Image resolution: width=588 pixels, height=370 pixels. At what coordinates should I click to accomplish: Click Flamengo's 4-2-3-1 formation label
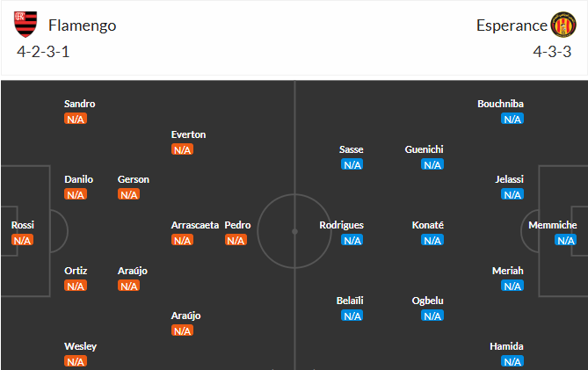(43, 52)
